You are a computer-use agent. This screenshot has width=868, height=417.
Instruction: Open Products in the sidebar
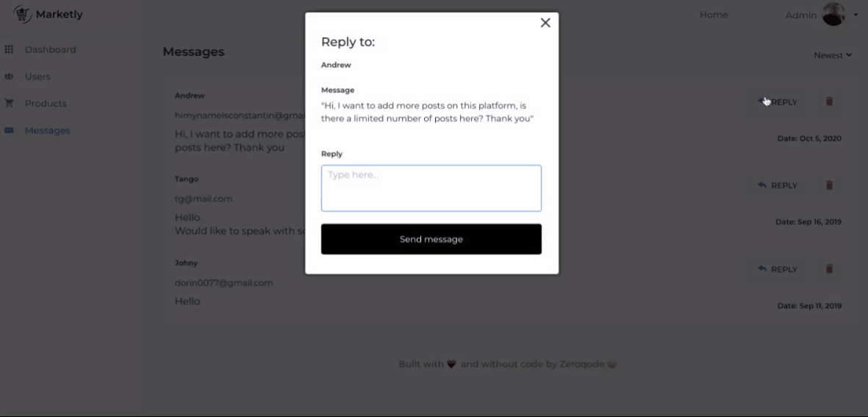tap(46, 104)
